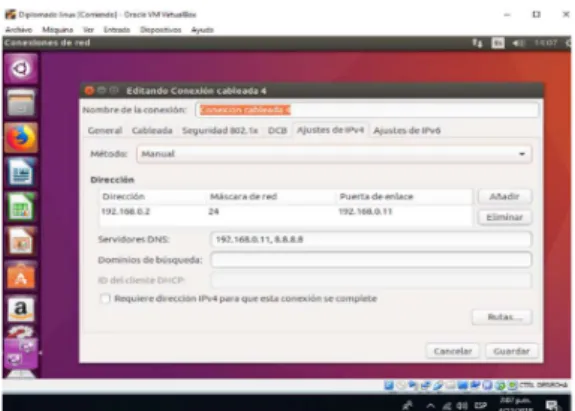Screen dimensions: 575x411
Task: Open System Settings in the launcher
Action: pyautogui.click(x=21, y=333)
